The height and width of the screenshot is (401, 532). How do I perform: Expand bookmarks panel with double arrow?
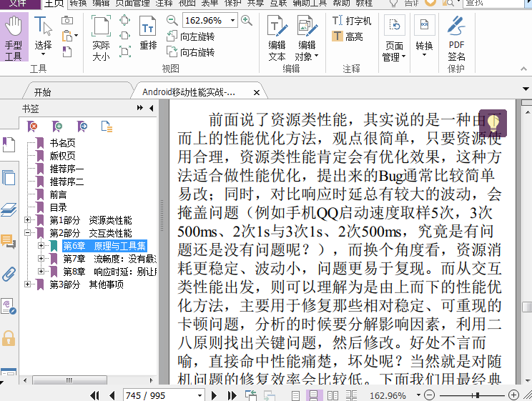139,108
